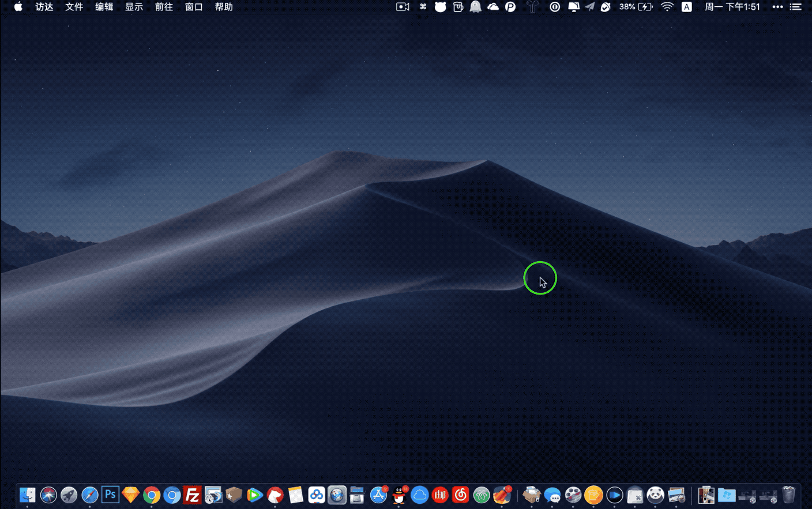The image size is (812, 509).
Task: Open the AirPods status menu icon
Action: [532, 7]
